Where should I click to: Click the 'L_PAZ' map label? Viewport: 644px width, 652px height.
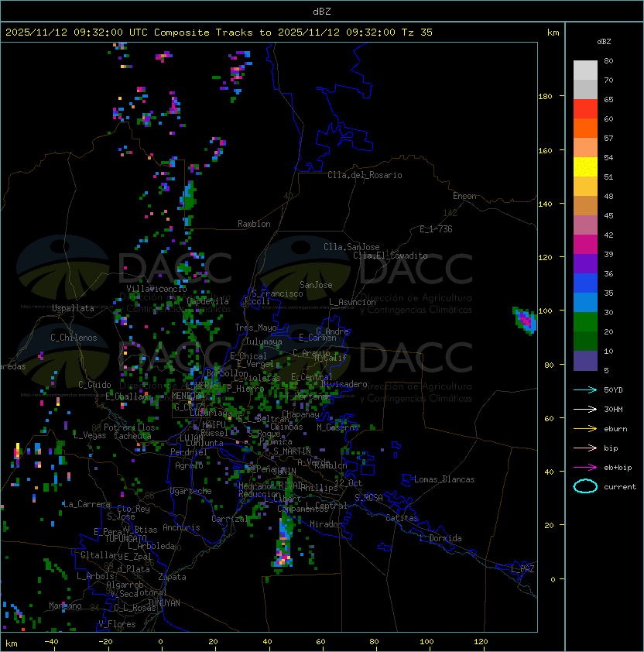(522, 569)
